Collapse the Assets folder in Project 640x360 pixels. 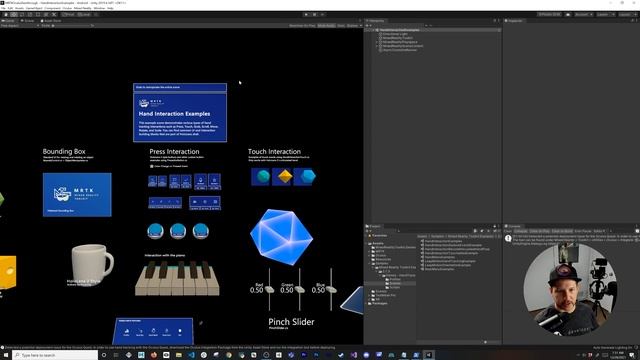pyautogui.click(x=367, y=243)
